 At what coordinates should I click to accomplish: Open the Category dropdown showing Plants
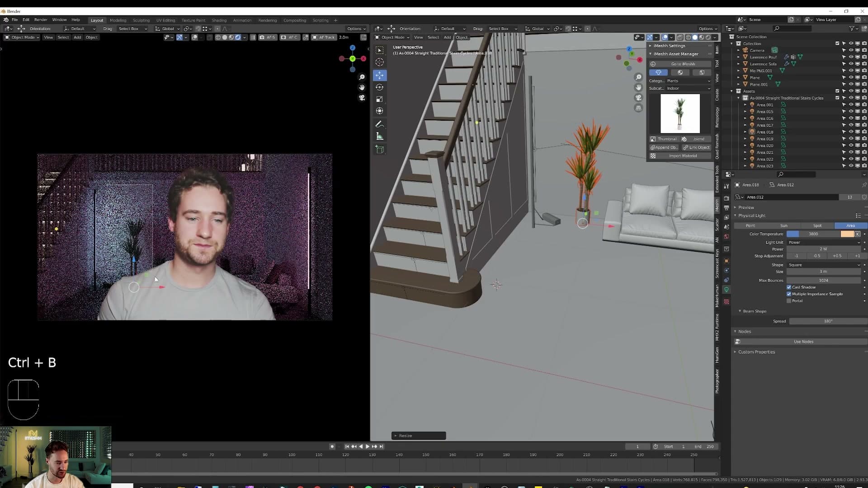tap(688, 81)
